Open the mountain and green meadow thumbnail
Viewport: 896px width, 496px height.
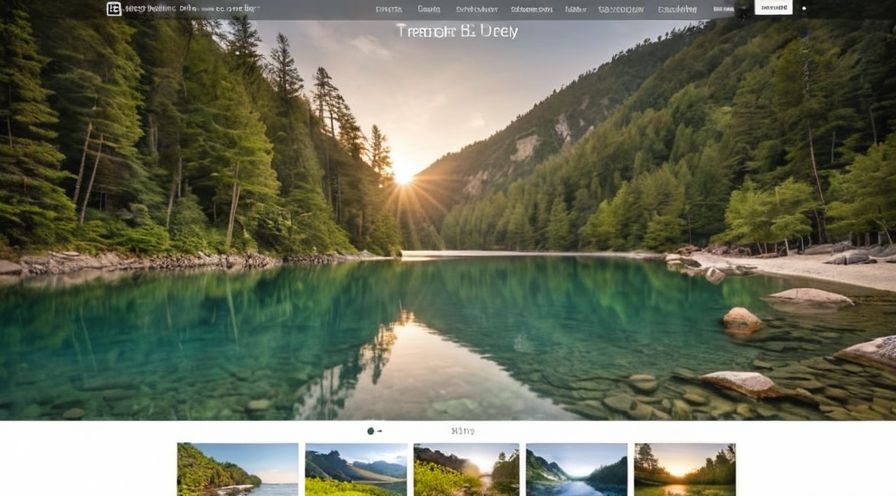(355, 469)
